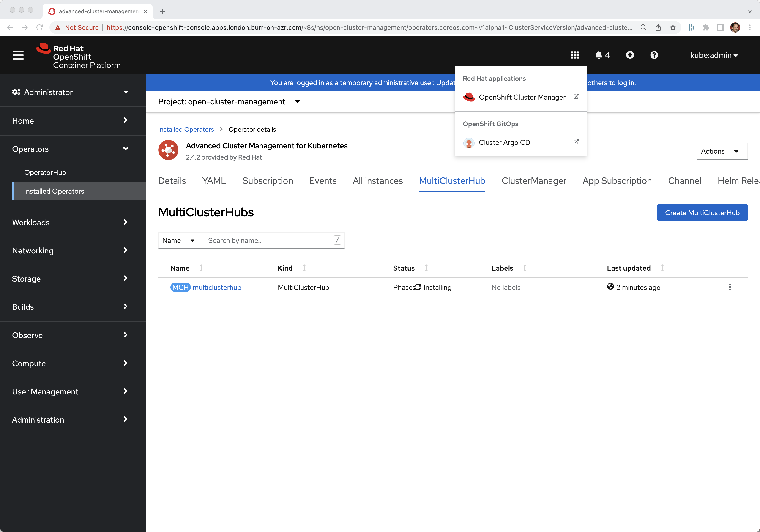The width and height of the screenshot is (760, 532).
Task: Click the browser reload button
Action: [39, 27]
